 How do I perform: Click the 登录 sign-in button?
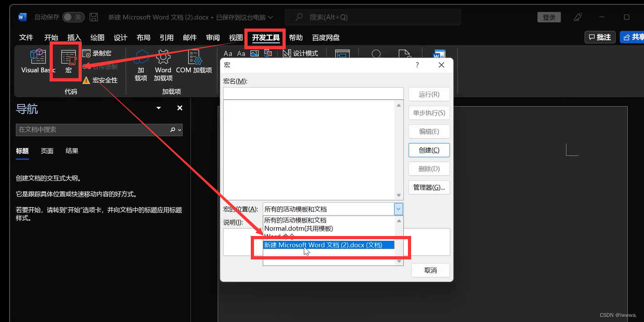549,17
